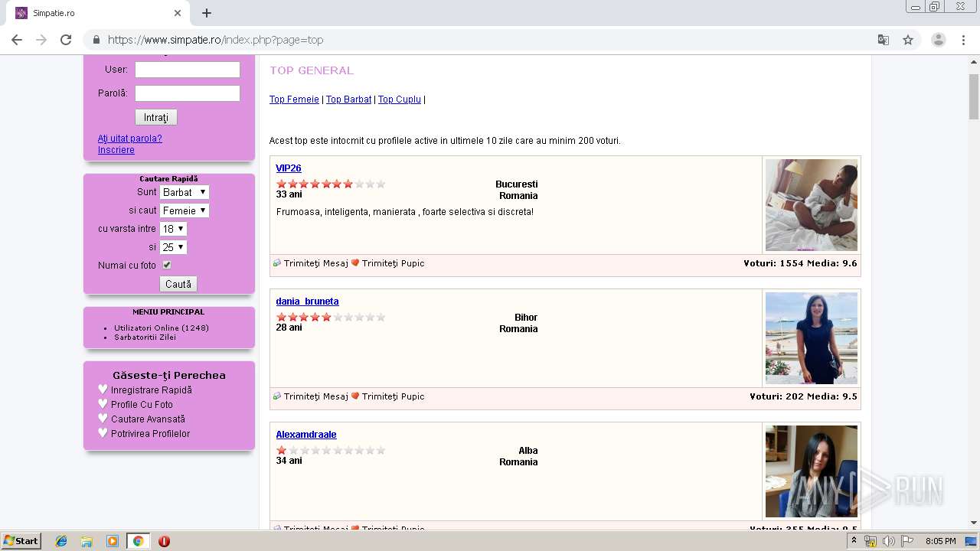Open the Windows Start menu
The height and width of the screenshot is (551, 980).
click(21, 540)
